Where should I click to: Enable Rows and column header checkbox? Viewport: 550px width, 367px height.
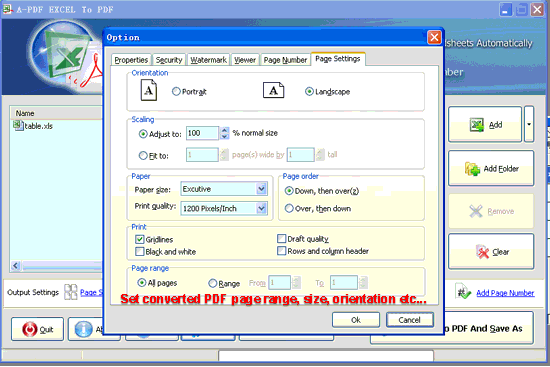[x=281, y=251]
